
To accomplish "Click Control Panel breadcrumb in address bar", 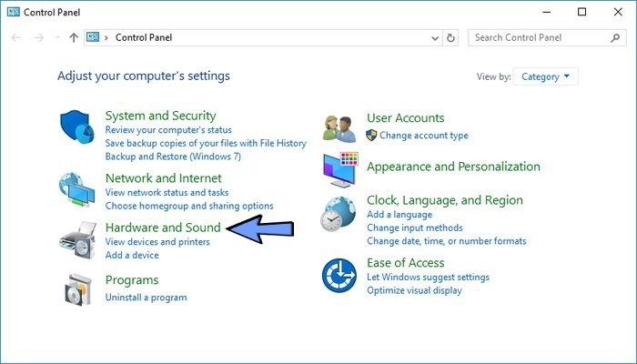I will [x=143, y=37].
